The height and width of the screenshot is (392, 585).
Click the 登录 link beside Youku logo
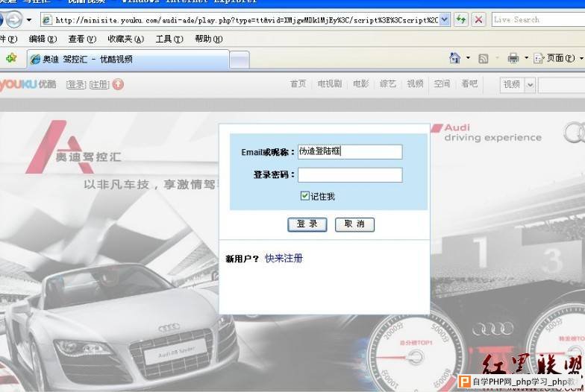[76, 85]
